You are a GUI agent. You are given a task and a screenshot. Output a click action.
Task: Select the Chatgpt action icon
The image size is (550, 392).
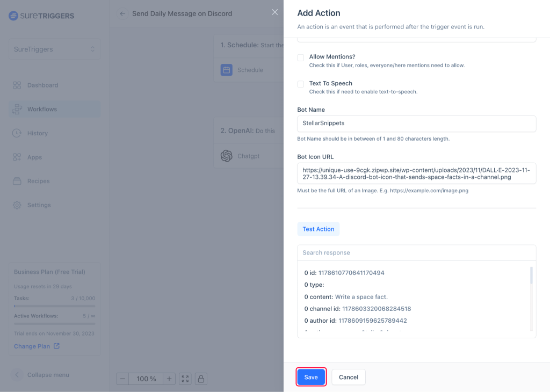[x=226, y=156]
